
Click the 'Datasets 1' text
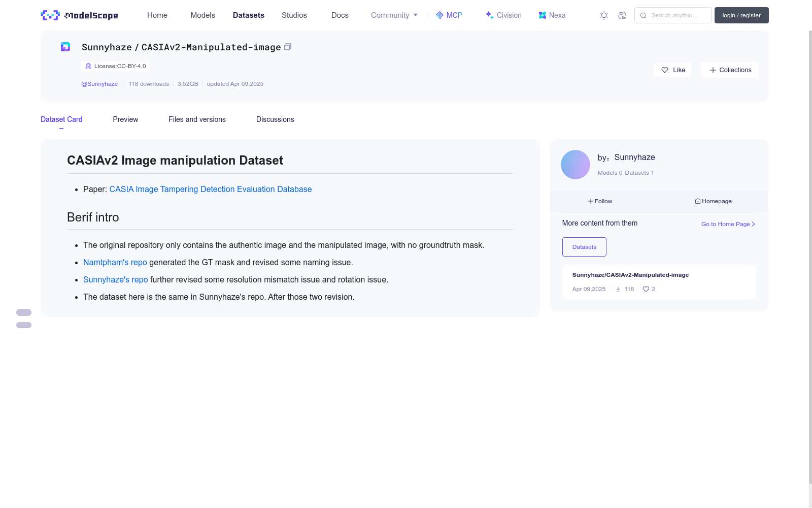tap(639, 173)
